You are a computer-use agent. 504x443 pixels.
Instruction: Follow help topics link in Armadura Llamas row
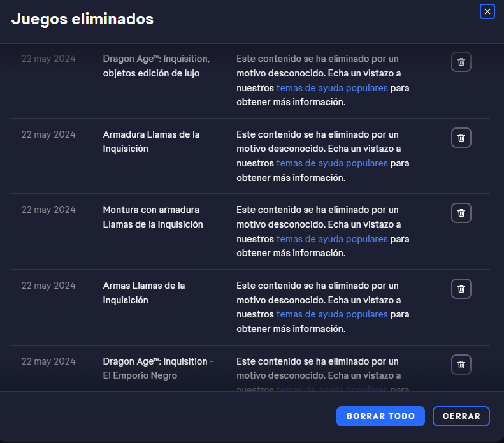[x=331, y=163]
